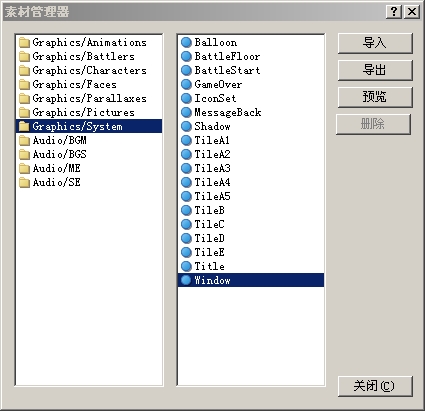This screenshot has height=411, width=425.
Task: Click the blue ball icon beside BattleStart
Action: point(186,71)
